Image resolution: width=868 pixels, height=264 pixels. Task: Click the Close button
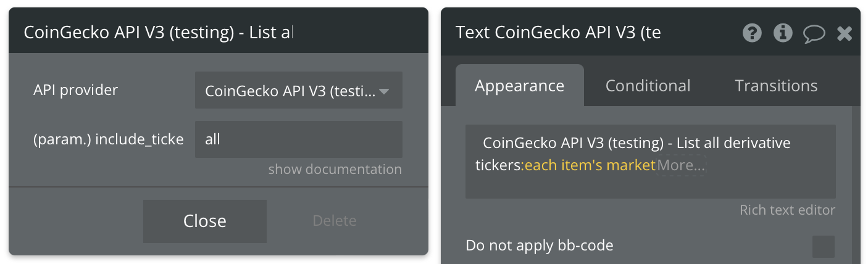[x=205, y=221]
